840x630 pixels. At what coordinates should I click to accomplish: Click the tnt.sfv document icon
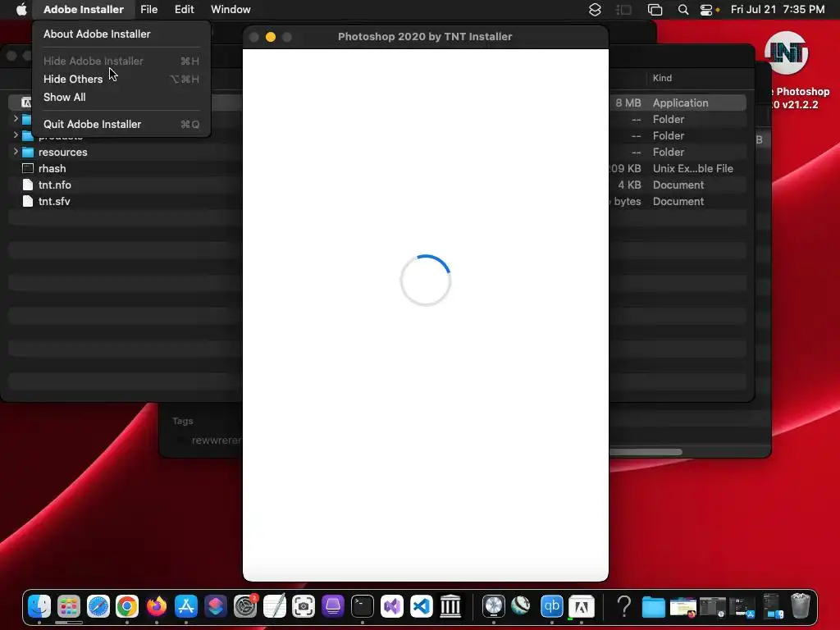[x=28, y=202]
